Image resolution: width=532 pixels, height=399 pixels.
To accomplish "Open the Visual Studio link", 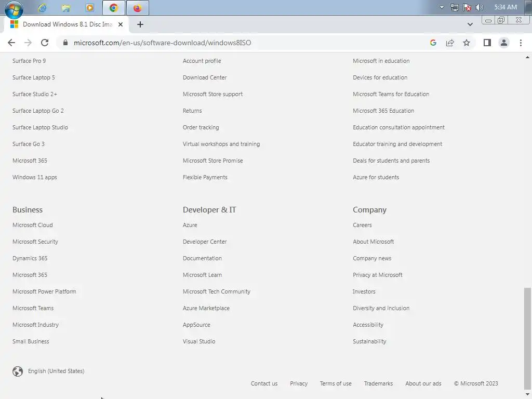I will pos(199,342).
